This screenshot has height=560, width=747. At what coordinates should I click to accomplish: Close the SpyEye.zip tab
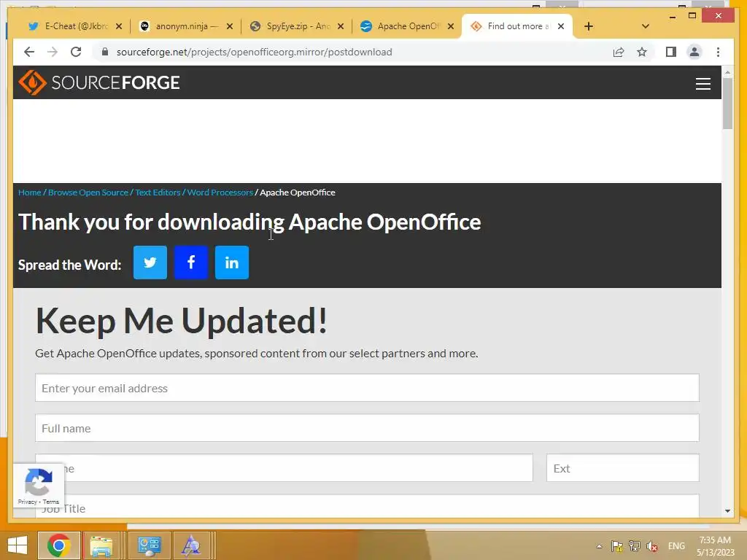point(341,26)
